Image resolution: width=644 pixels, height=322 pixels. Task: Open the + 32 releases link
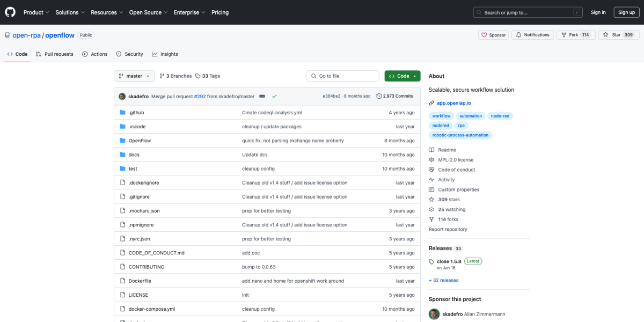443,280
